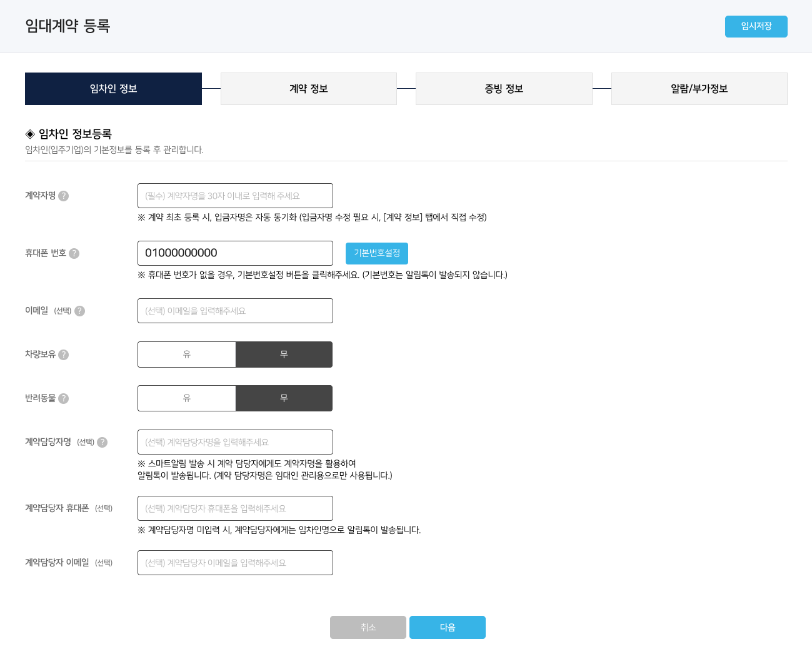Open help icon beside 계약자명 label

63,196
